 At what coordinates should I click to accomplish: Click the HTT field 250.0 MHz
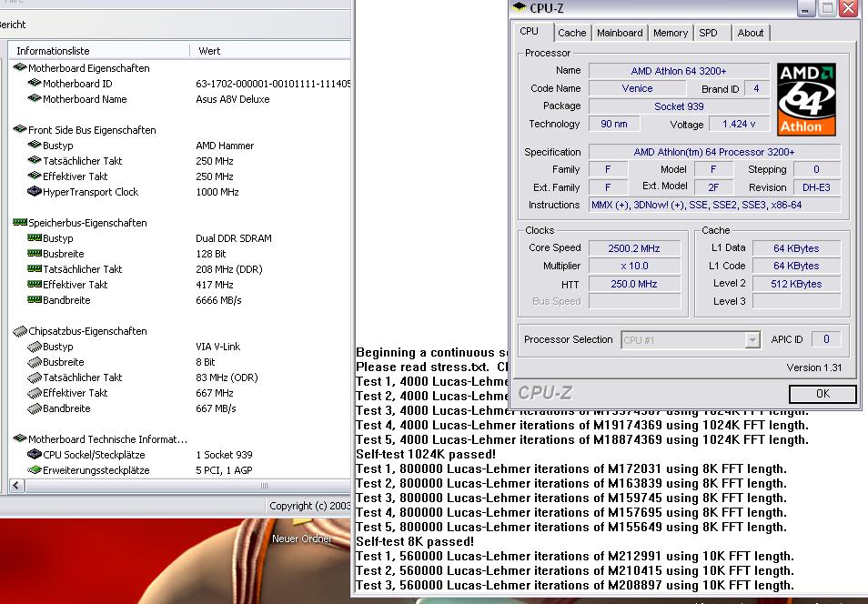coord(634,284)
